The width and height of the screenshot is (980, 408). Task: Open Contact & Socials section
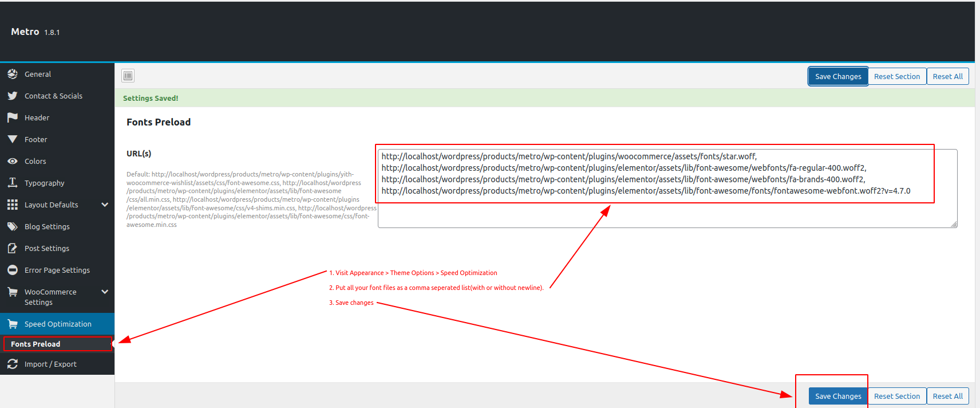pos(57,96)
